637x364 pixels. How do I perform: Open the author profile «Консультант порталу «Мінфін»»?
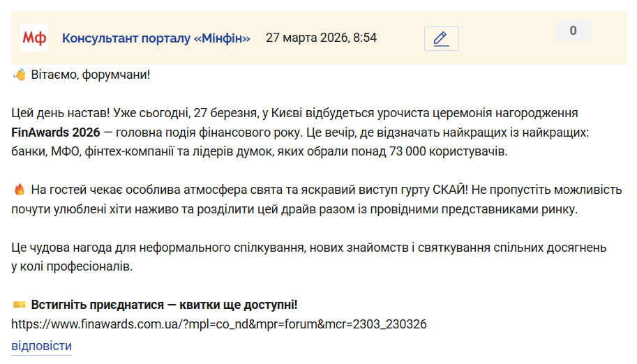coord(156,38)
